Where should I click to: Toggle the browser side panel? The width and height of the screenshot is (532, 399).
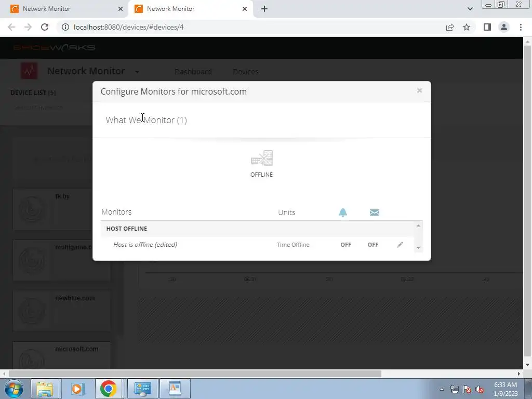(x=487, y=27)
